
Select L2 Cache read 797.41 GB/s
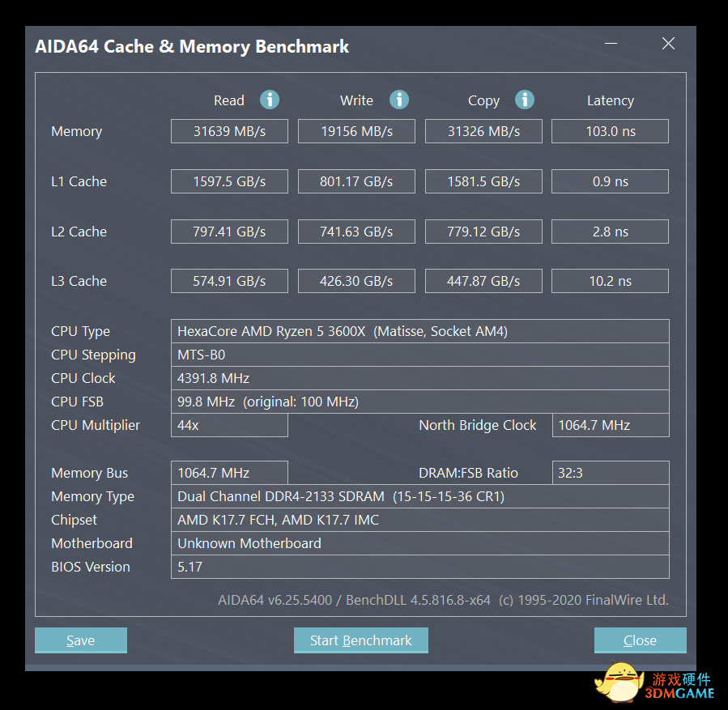[x=229, y=232]
